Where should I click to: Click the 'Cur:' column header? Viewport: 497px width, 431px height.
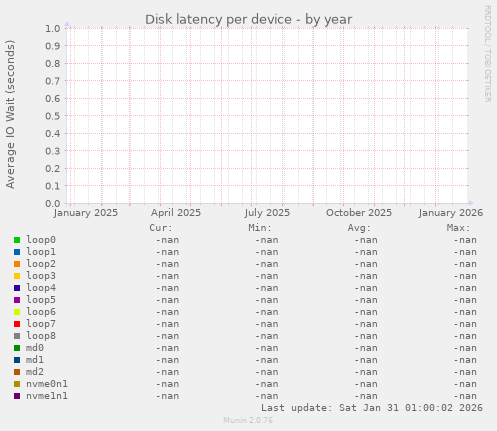161,228
